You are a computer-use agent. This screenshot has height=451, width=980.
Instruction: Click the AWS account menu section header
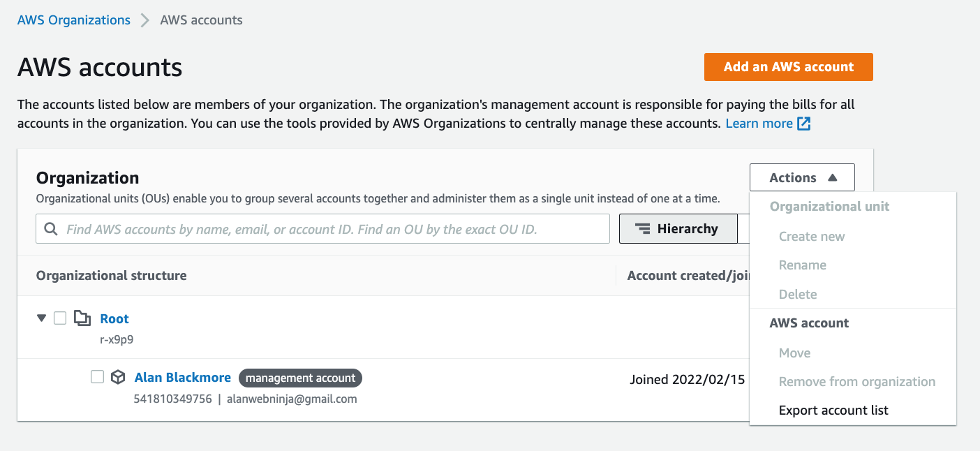coord(809,323)
